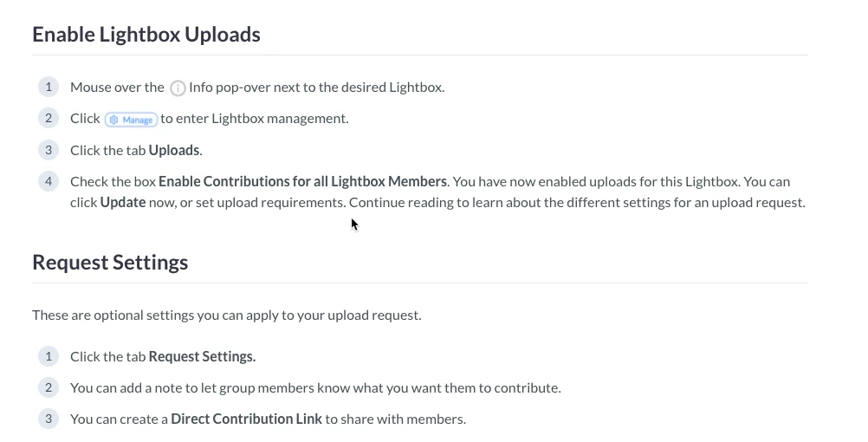The image size is (868, 442).
Task: Click bold 'Enable Contributions for all Lightbox Members'
Action: click(302, 181)
